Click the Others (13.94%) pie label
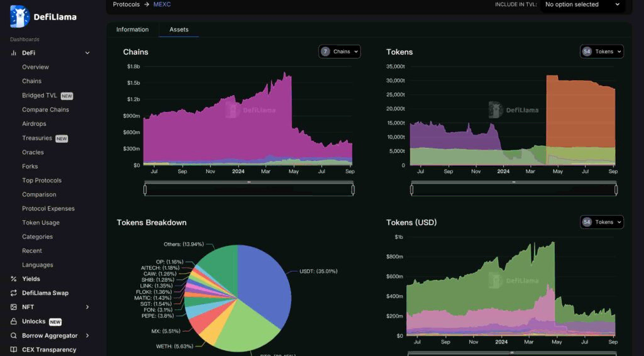 point(184,244)
